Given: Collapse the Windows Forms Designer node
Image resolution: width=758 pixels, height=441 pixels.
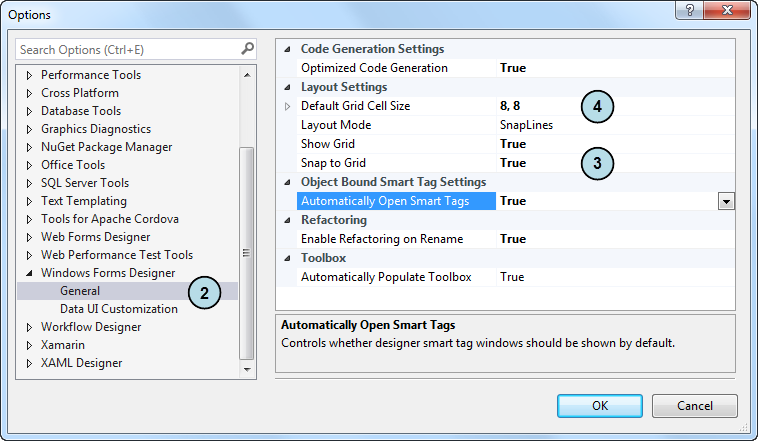Looking at the screenshot, I should click(29, 273).
